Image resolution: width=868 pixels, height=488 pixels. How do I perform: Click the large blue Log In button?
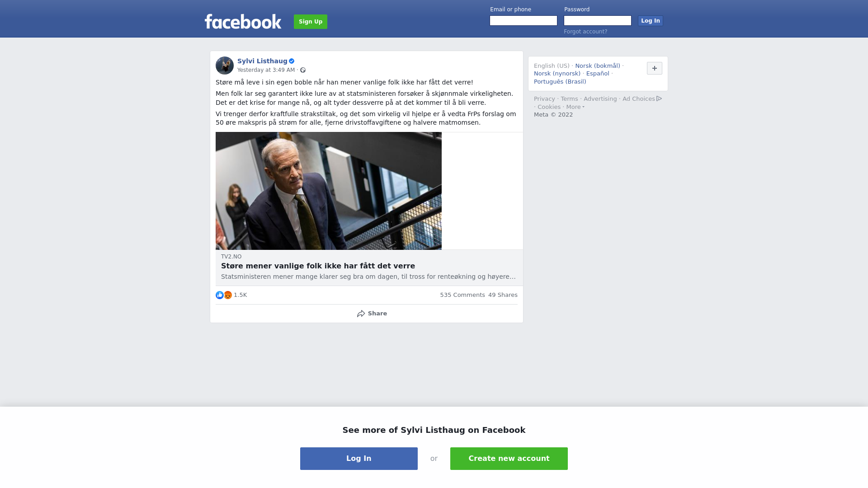(x=359, y=459)
